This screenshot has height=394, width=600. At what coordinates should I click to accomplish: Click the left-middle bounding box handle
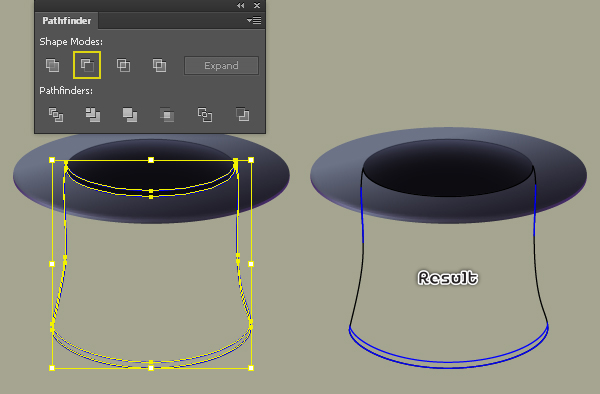[52, 264]
